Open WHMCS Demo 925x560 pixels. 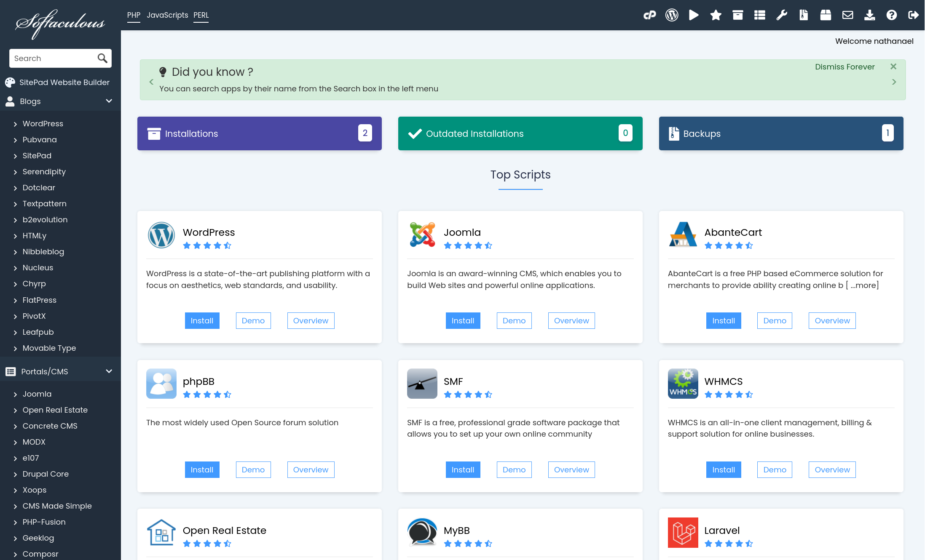click(x=775, y=469)
